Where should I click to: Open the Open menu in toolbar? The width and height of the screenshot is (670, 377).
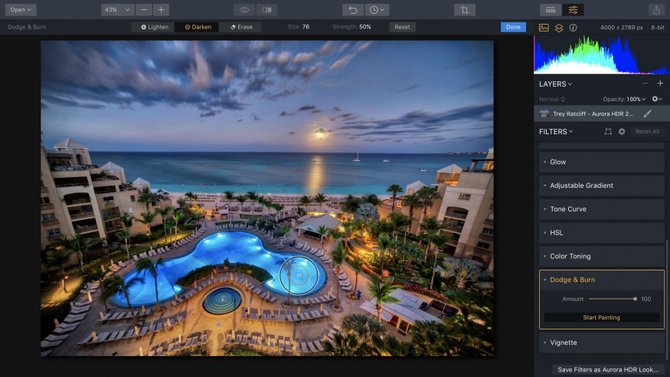21,10
